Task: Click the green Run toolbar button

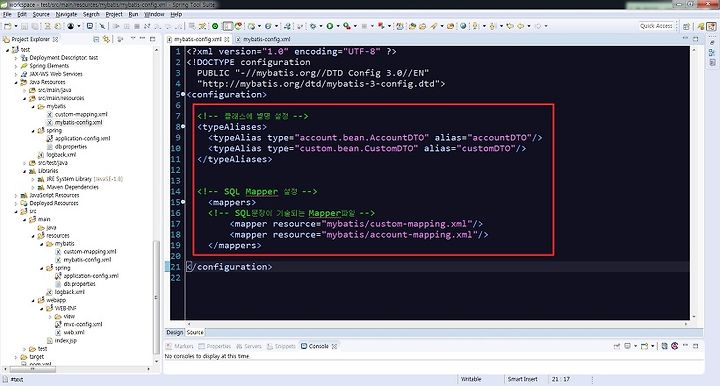Action: point(329,26)
